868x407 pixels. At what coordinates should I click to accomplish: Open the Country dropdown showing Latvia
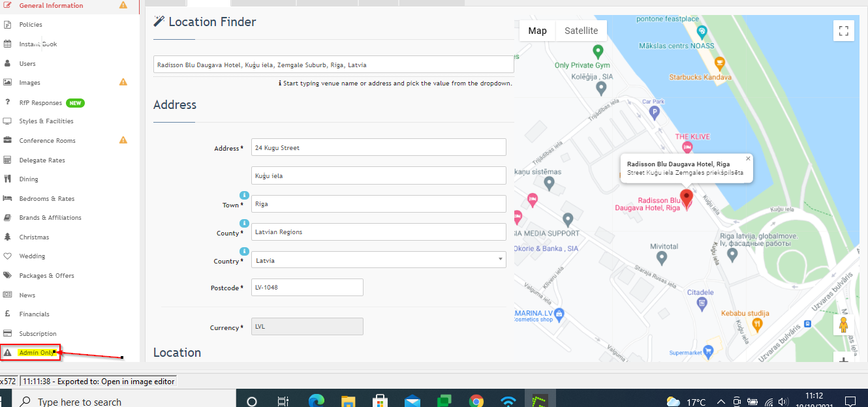pos(379,260)
